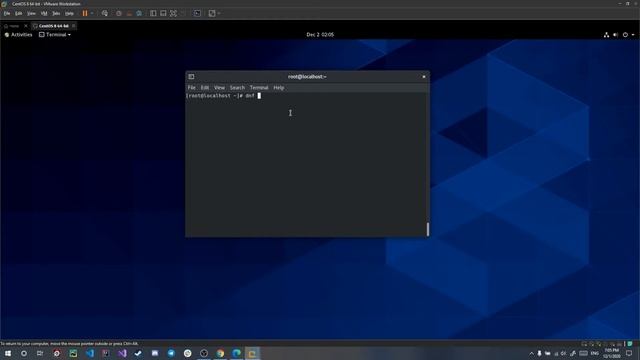
Task: Expand the stretch display dropdown arrow
Action: point(219,13)
